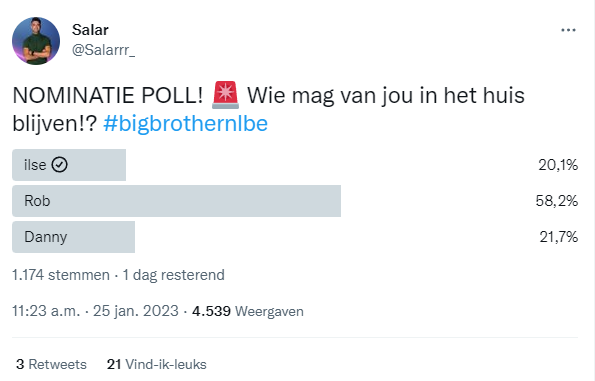
Task: Click the siren emoji in the tweet
Action: pyautogui.click(x=225, y=95)
